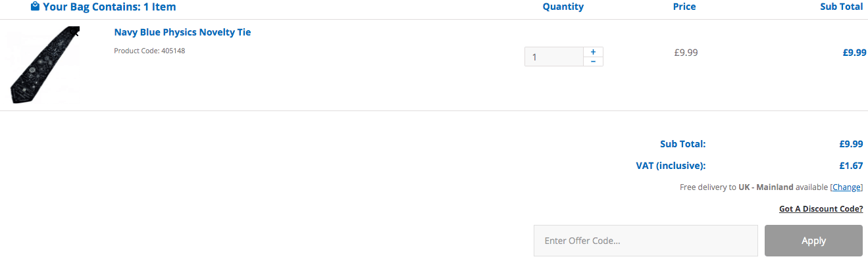Open the navy tie product thumbnail
The image size is (868, 263).
click(44, 64)
